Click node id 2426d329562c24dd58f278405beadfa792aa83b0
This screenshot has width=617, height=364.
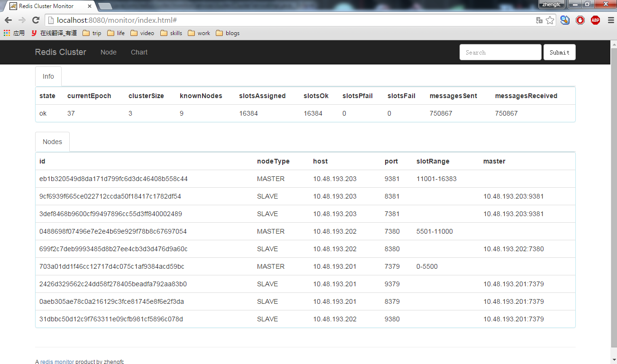point(113,284)
